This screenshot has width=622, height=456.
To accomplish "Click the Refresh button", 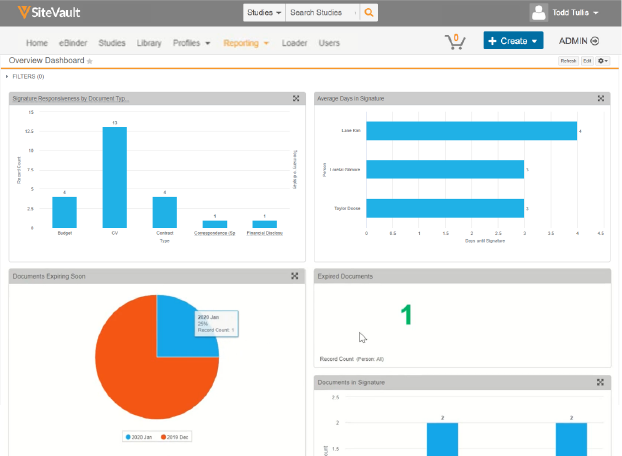I will click(567, 61).
